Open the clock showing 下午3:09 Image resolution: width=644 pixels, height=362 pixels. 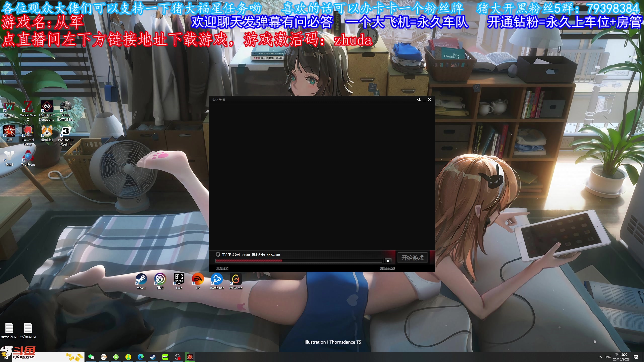click(x=621, y=357)
